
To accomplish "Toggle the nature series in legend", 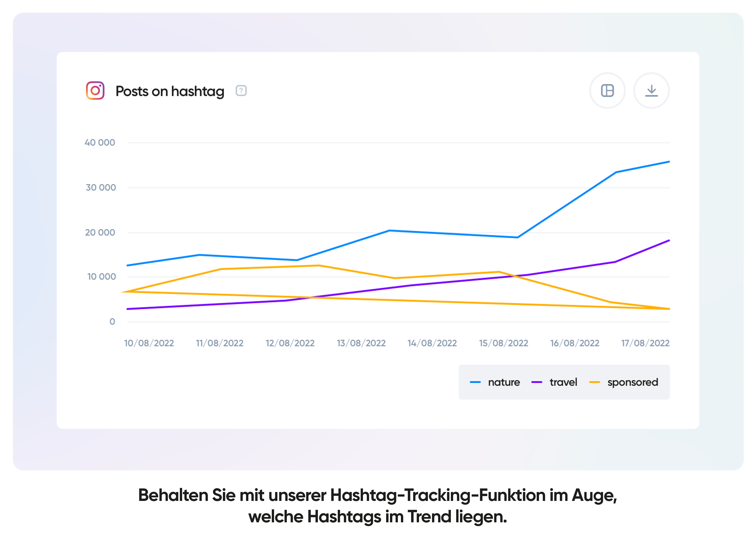I will 504,382.
